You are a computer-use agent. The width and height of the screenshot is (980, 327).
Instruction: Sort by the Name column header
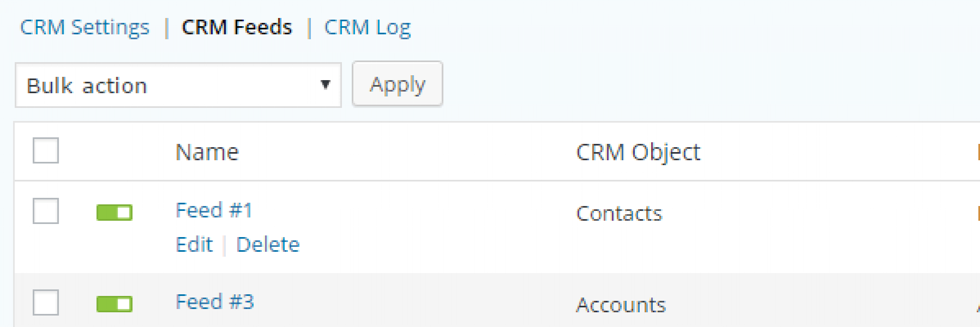click(207, 152)
